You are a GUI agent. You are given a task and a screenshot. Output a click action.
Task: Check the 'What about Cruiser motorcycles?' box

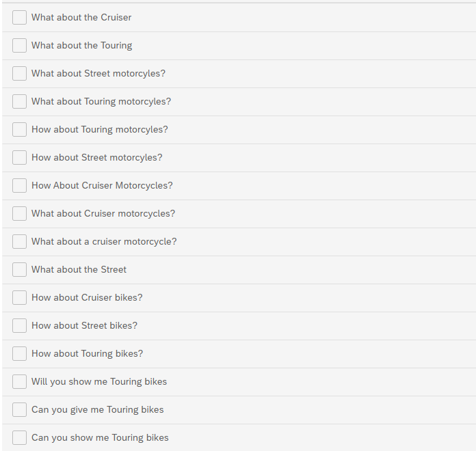pyautogui.click(x=19, y=213)
